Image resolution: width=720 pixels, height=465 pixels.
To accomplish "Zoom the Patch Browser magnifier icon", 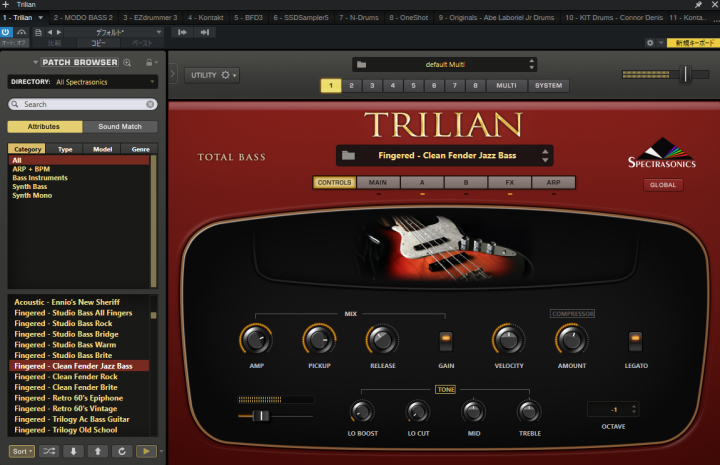I will point(127,62).
